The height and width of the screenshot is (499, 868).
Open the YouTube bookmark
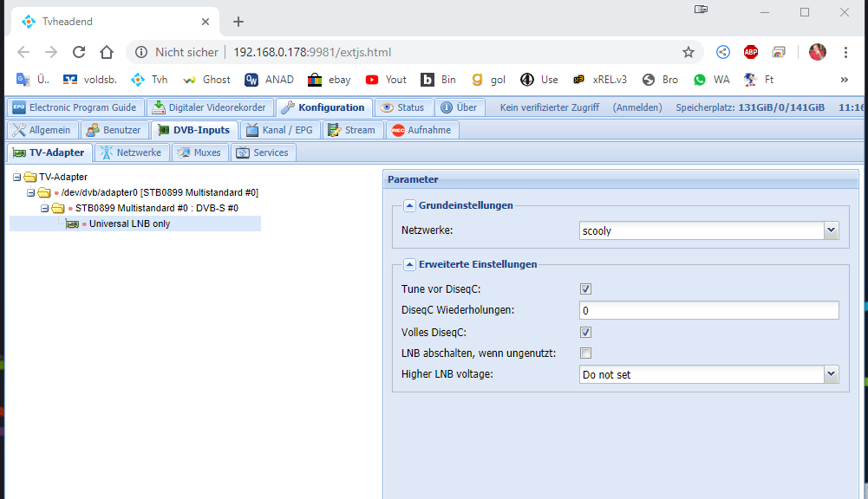(x=386, y=80)
